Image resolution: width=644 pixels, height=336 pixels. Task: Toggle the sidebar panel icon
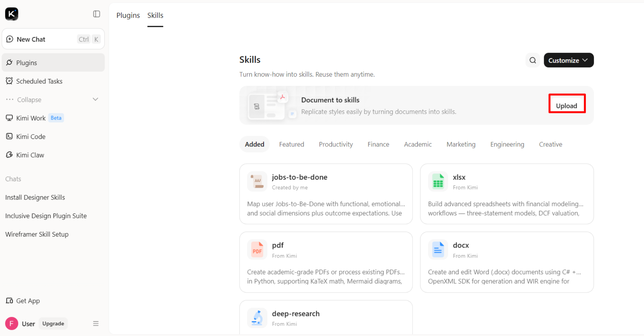tap(97, 14)
